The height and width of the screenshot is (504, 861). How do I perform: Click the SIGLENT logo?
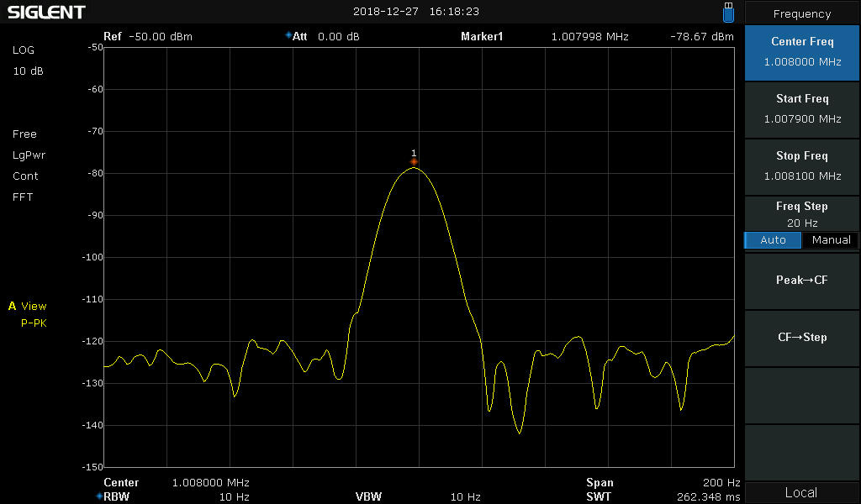(46, 13)
